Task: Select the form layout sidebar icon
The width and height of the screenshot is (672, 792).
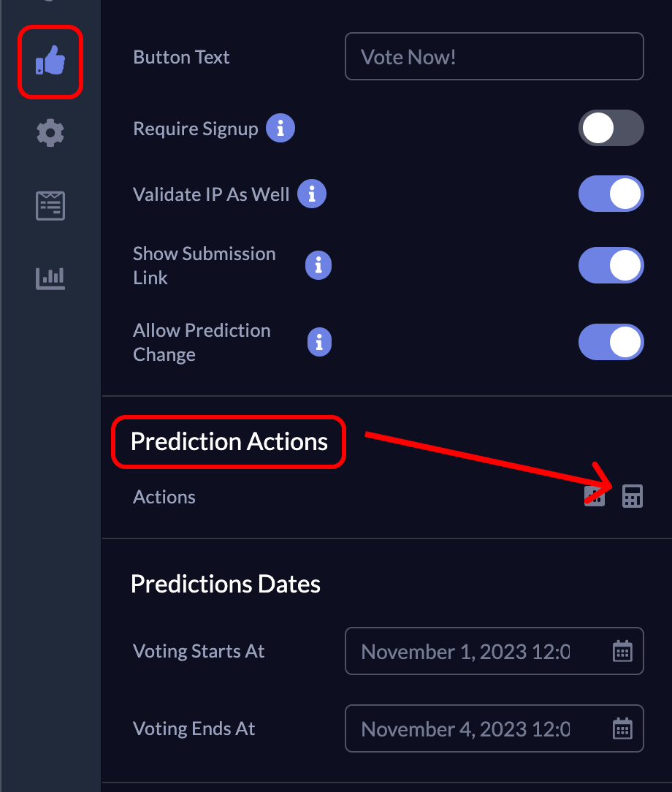Action: click(x=50, y=206)
